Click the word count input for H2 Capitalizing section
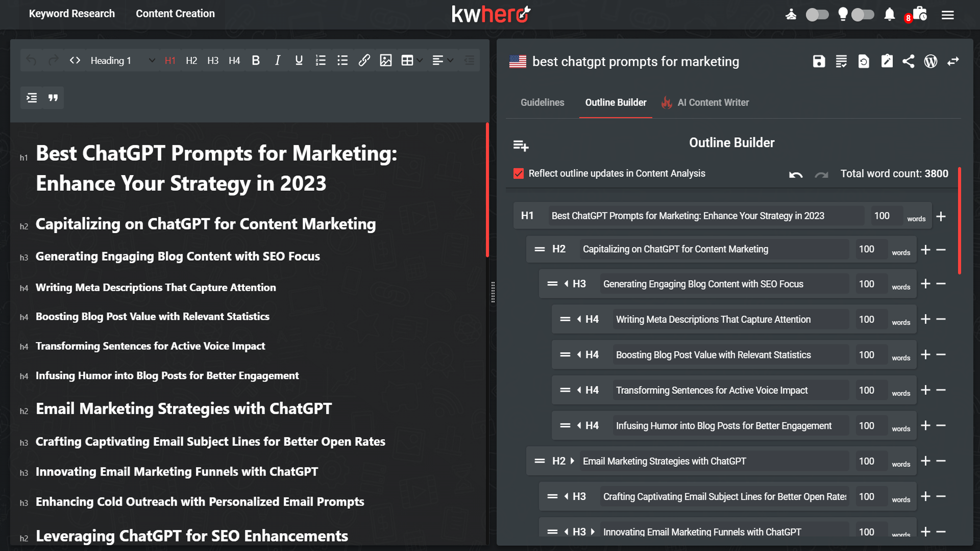 [866, 249]
